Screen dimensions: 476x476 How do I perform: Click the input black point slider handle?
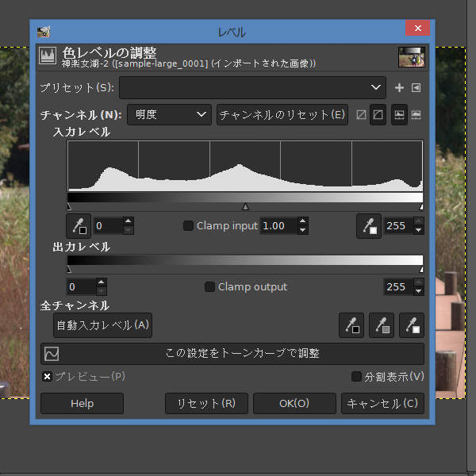point(69,207)
